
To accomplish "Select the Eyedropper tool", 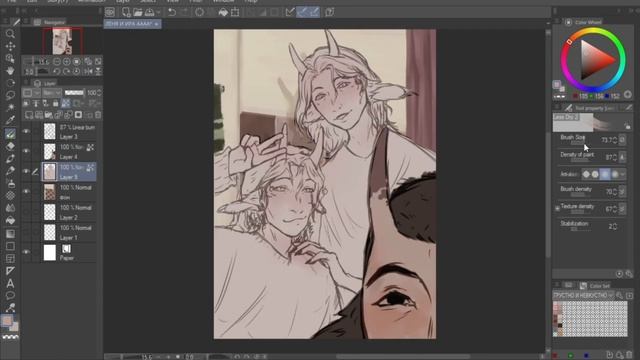I will click(10, 120).
